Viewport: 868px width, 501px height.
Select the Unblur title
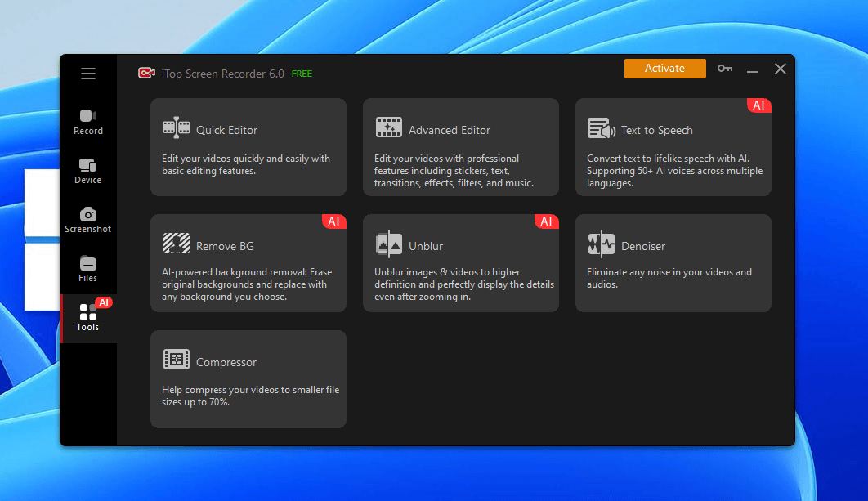[x=426, y=246]
